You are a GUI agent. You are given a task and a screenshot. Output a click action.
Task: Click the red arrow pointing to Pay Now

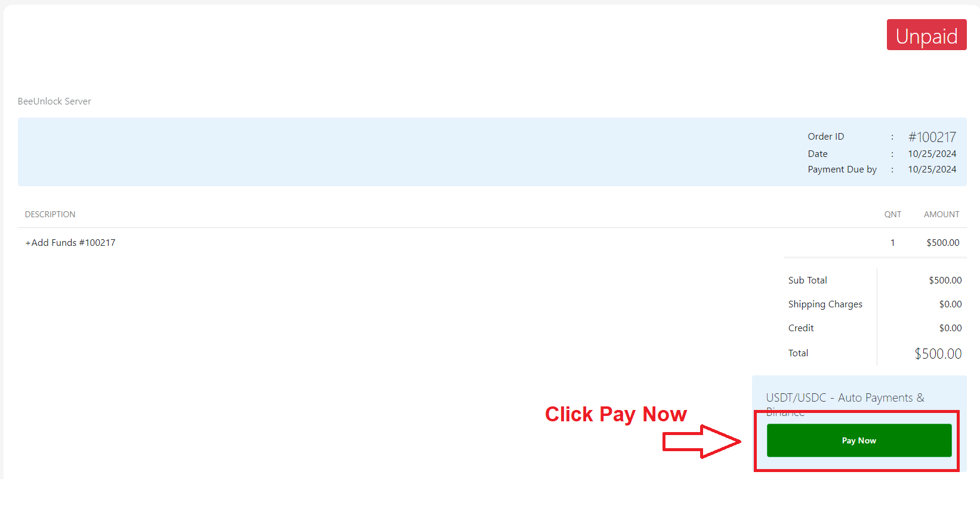coord(702,442)
